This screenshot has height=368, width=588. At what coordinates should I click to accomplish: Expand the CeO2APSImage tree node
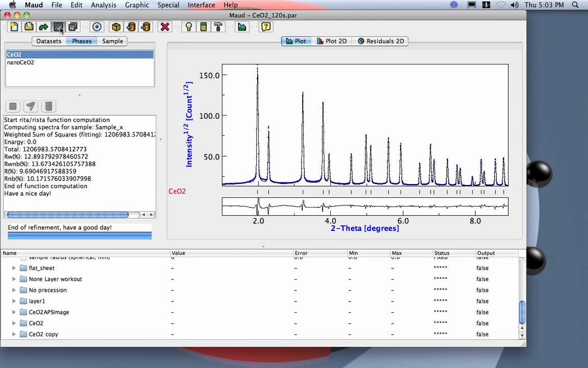coord(14,312)
